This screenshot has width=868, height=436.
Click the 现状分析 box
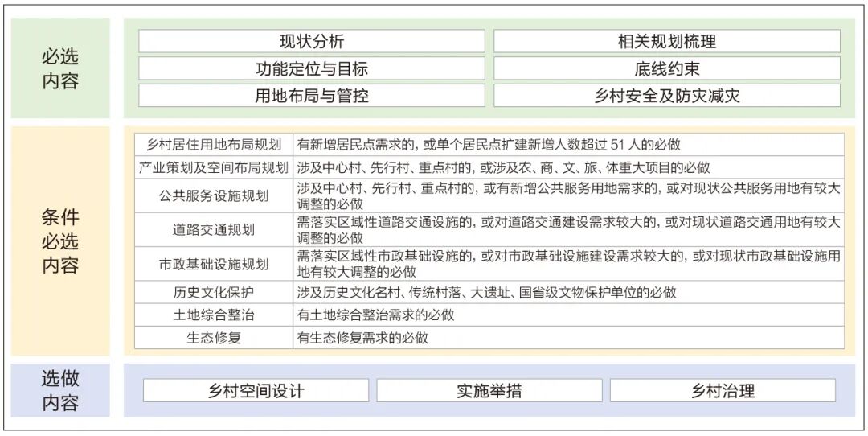click(x=312, y=41)
